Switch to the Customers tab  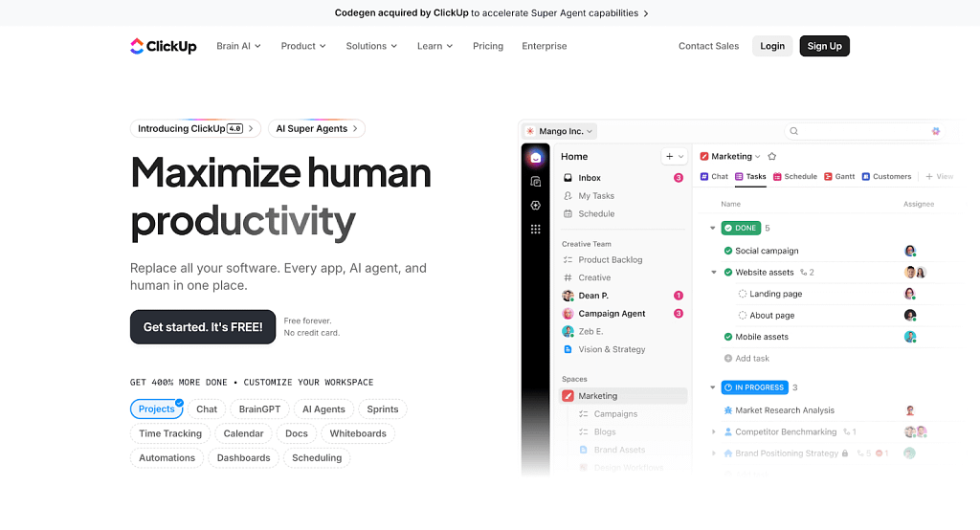click(x=886, y=177)
